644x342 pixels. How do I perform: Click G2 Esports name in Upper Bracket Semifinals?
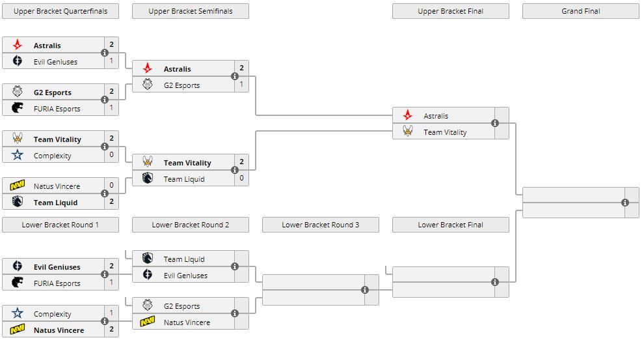click(x=181, y=85)
